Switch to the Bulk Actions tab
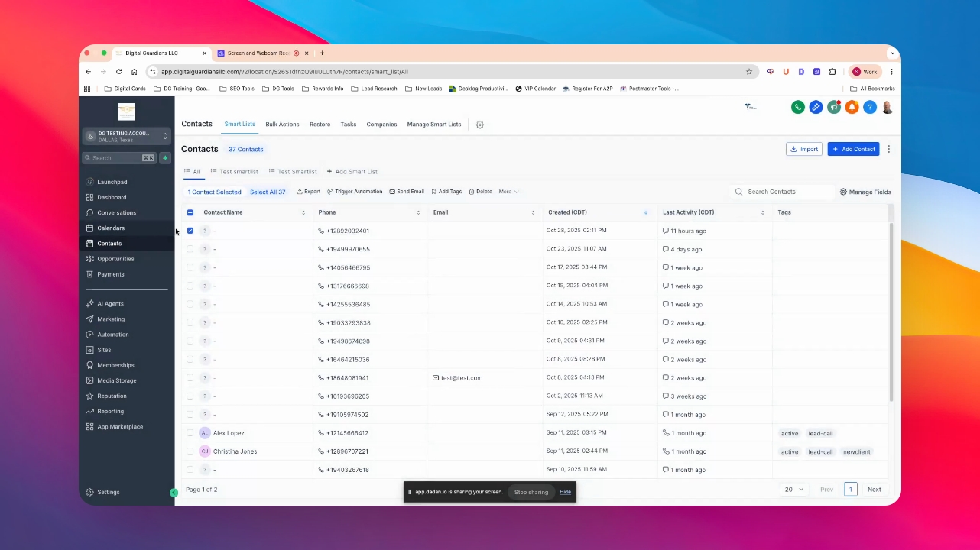 pyautogui.click(x=282, y=125)
